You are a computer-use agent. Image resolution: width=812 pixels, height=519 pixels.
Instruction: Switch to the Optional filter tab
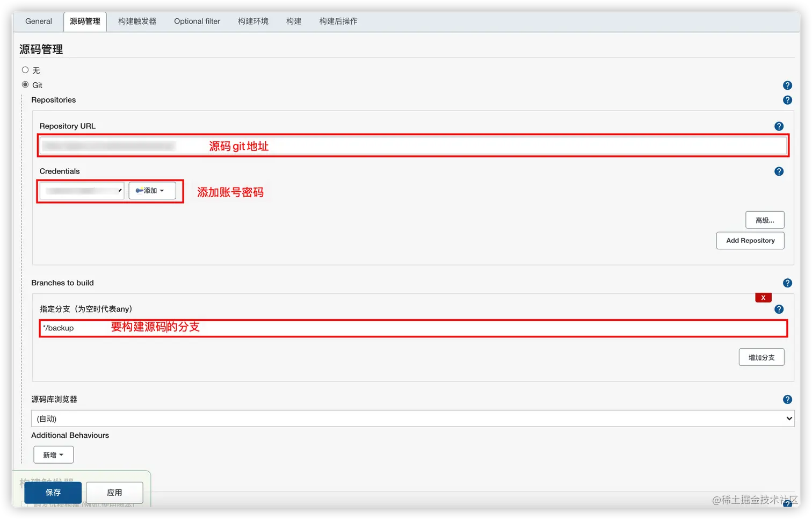point(197,21)
